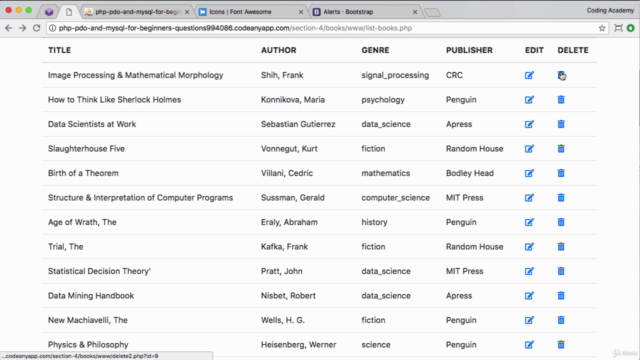This screenshot has height=360, width=640.
Task: Edit the Image Processing & Mathematical Morphology book
Action: pyautogui.click(x=529, y=75)
